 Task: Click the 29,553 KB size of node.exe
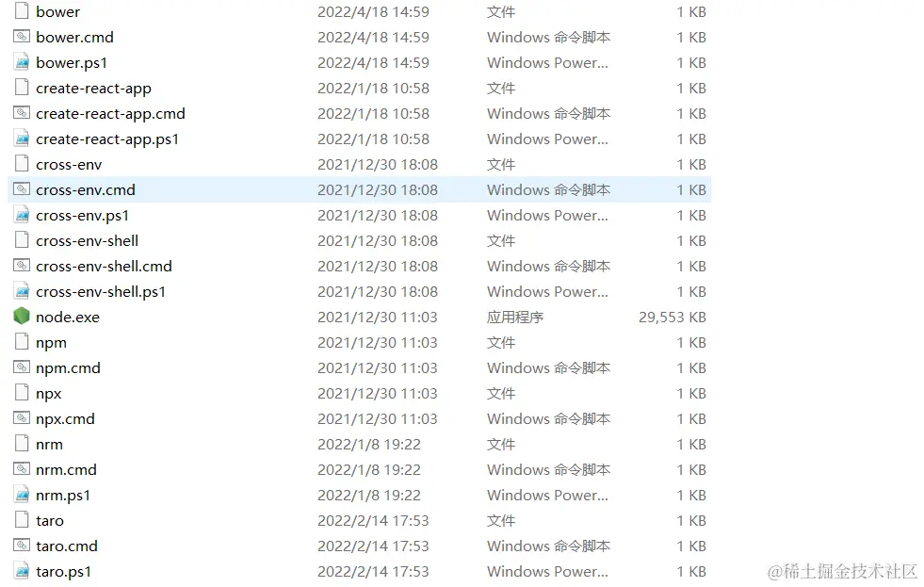click(x=673, y=318)
